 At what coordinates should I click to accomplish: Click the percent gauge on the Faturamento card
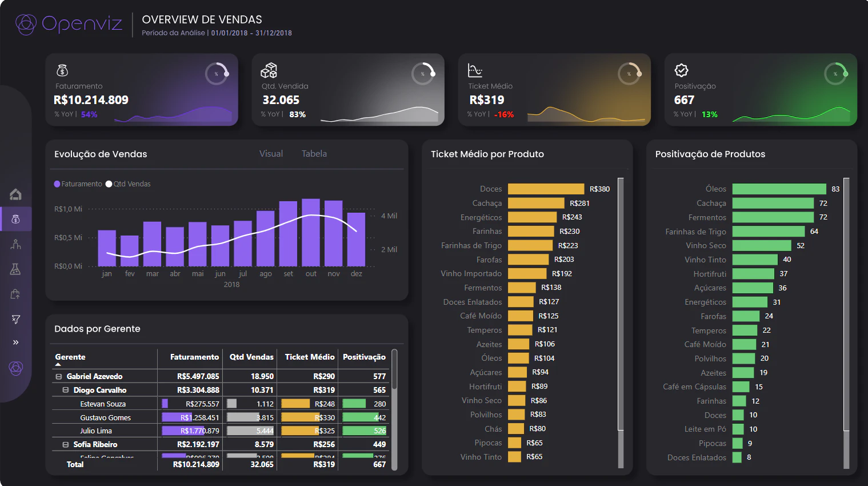coord(217,74)
